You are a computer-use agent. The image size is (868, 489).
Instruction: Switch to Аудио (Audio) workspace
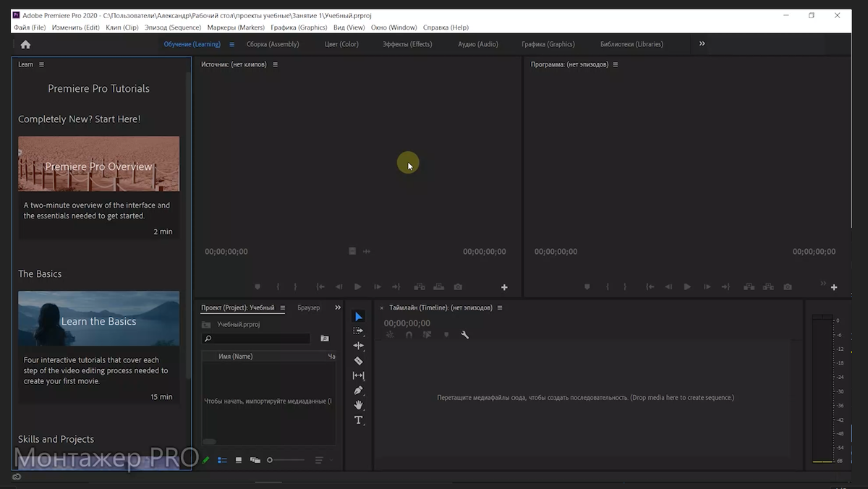(478, 44)
